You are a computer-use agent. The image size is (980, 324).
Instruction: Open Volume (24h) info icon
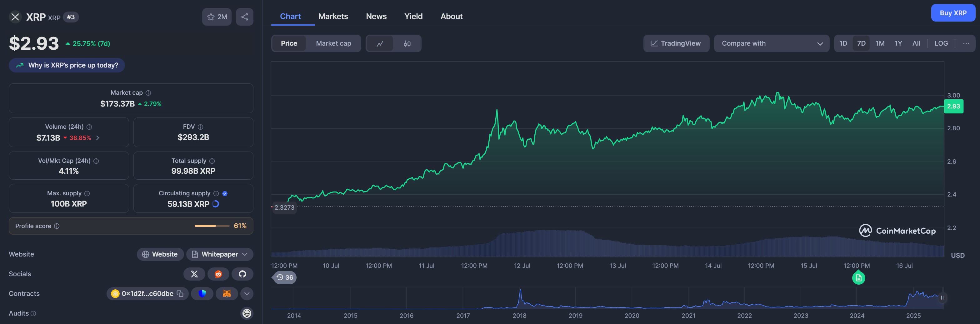tap(89, 127)
